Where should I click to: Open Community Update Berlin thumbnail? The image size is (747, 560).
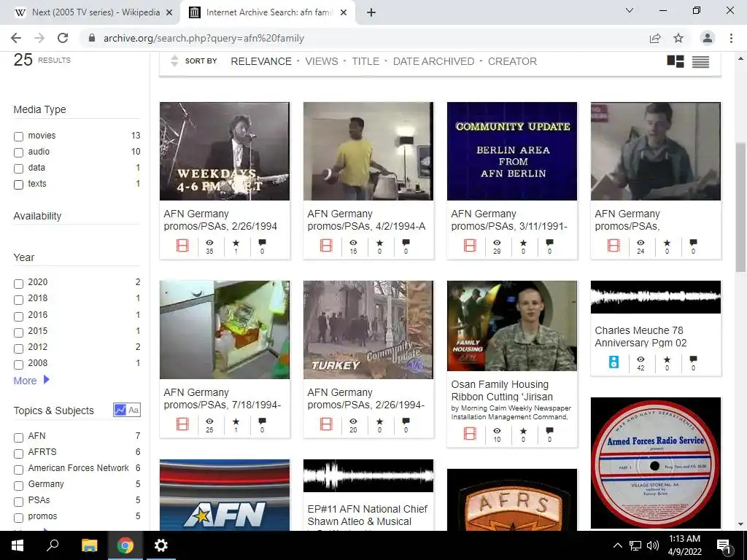pos(512,151)
